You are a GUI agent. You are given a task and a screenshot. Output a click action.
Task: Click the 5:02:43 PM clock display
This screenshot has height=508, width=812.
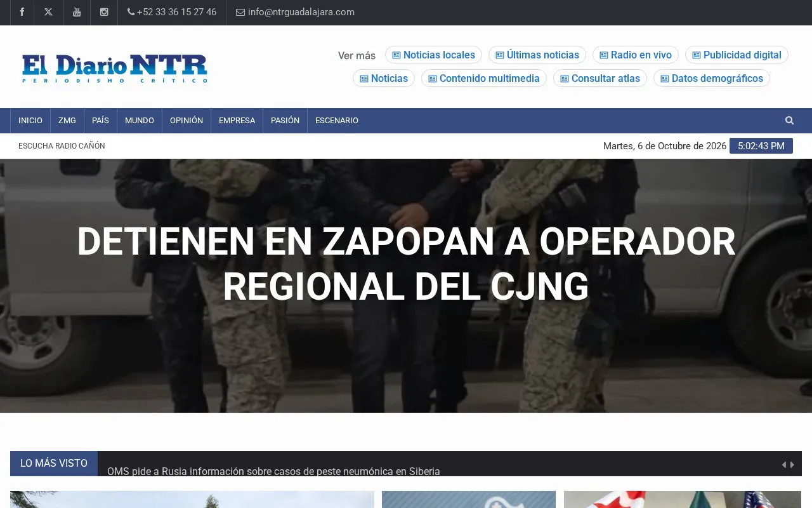(x=761, y=146)
